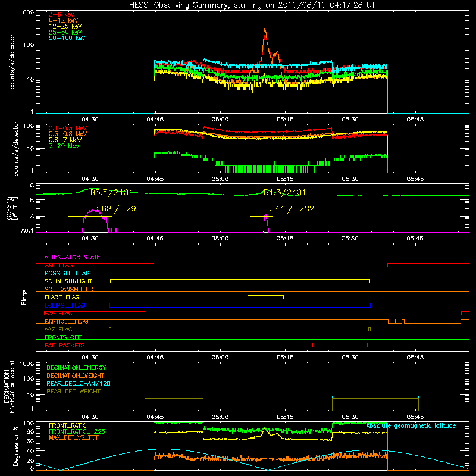This screenshot has width=476, height=476.
Task: Click the B5.5/2401 flare annotation
Action: coord(111,192)
